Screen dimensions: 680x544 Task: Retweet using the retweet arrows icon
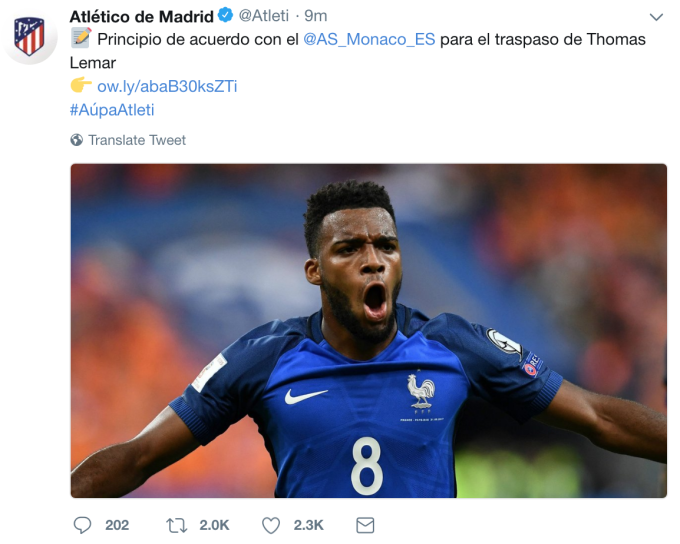[x=177, y=525]
